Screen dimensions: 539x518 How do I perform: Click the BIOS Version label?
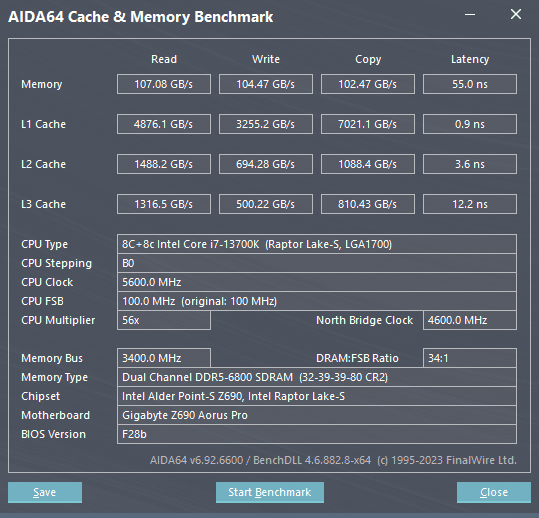pos(53,434)
